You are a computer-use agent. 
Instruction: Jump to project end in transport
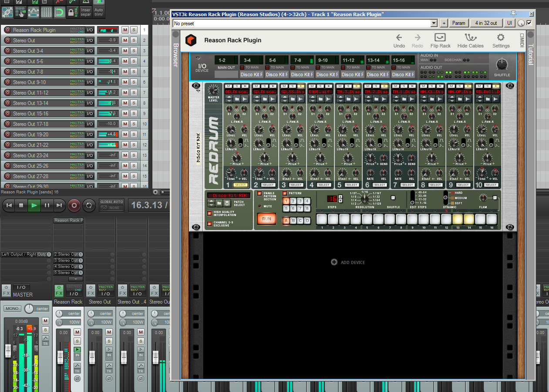coord(60,205)
